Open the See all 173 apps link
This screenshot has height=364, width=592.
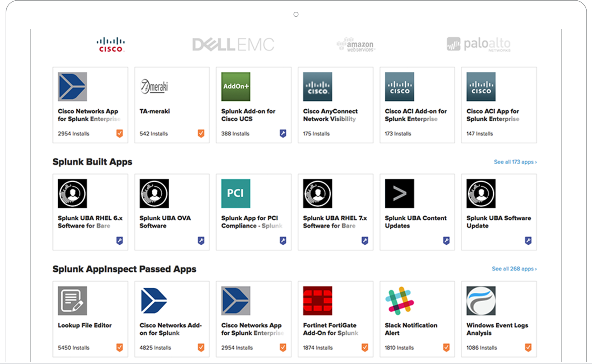(x=515, y=162)
